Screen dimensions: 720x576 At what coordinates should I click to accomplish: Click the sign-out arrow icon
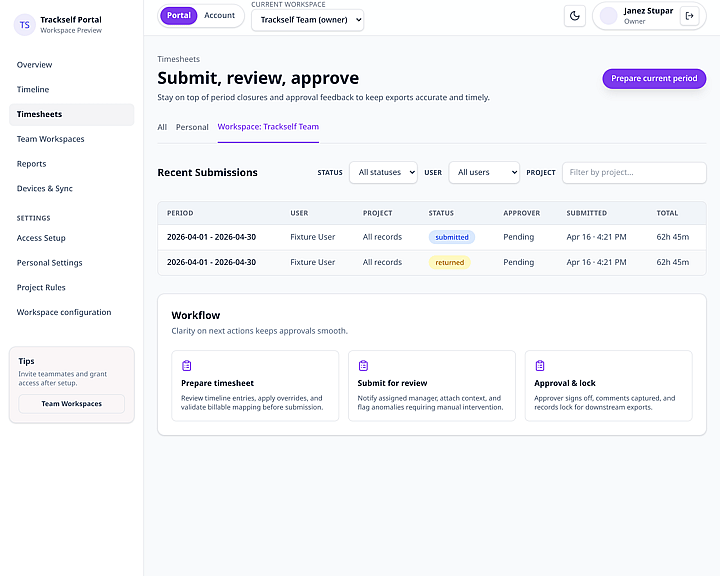click(x=689, y=16)
